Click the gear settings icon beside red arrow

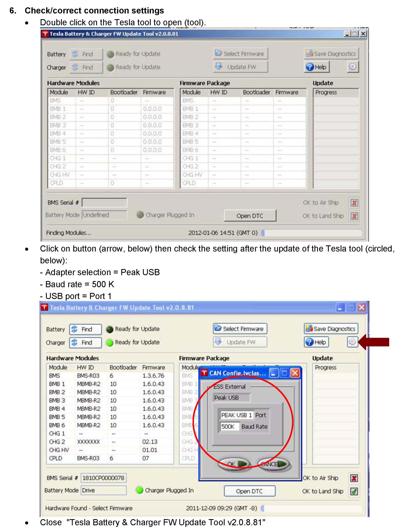click(x=352, y=342)
